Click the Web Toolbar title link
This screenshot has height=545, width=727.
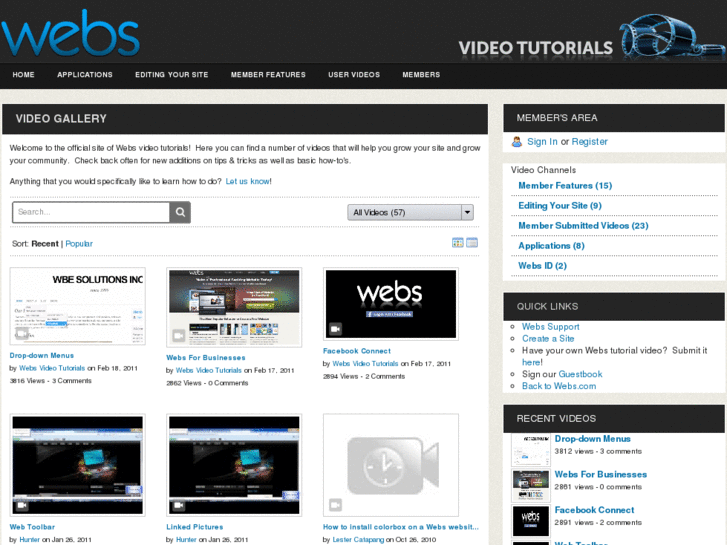coord(32,527)
